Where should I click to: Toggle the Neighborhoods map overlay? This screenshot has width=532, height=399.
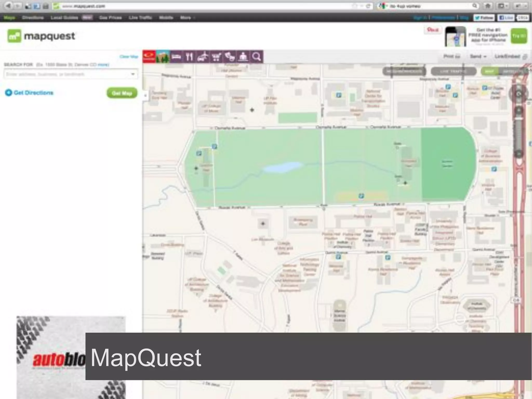point(404,71)
